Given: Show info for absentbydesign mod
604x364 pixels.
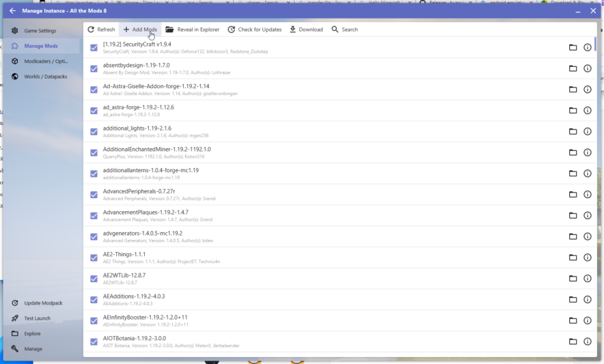Looking at the screenshot, I should (587, 68).
